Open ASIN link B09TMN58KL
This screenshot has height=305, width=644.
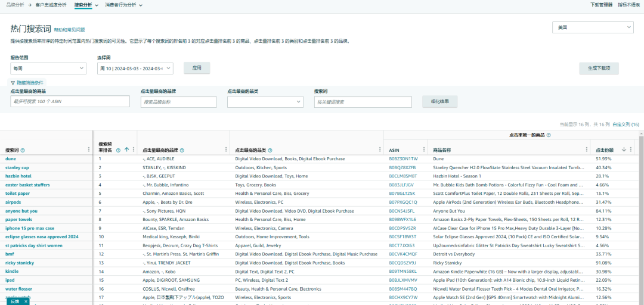[x=402, y=271]
